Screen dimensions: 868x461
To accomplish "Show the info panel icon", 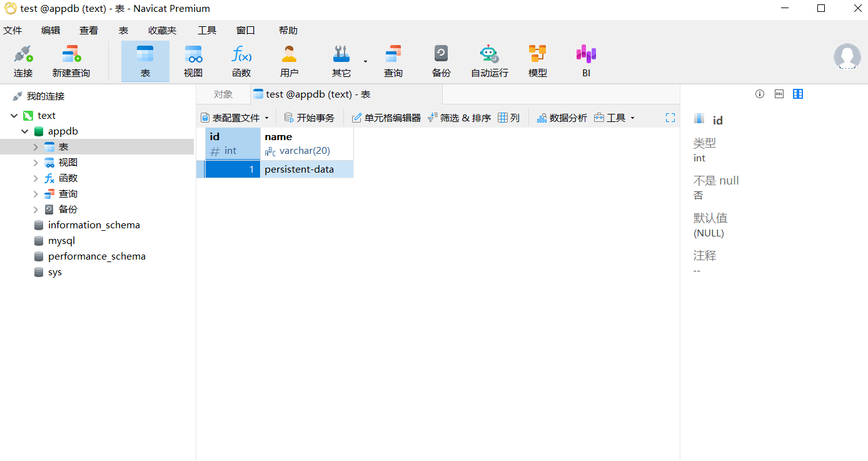I will click(760, 94).
